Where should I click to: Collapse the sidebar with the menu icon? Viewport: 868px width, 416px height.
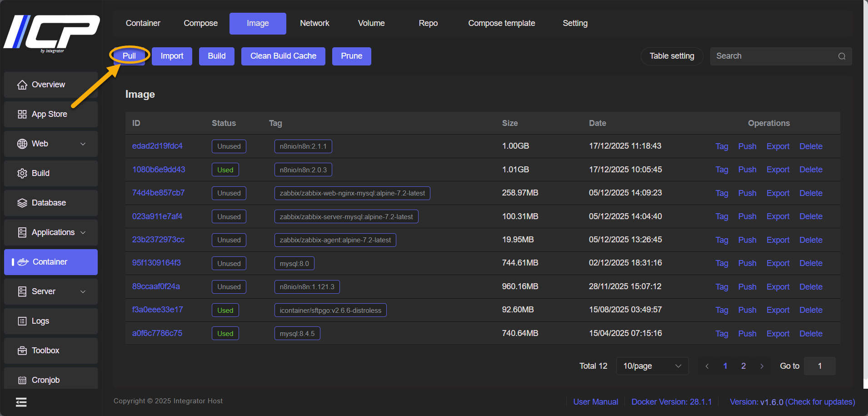21,402
